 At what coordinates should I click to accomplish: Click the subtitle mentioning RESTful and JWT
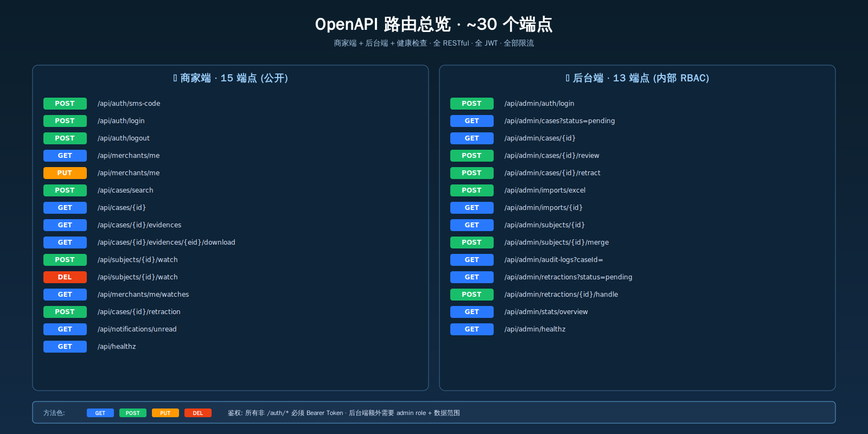[434, 43]
